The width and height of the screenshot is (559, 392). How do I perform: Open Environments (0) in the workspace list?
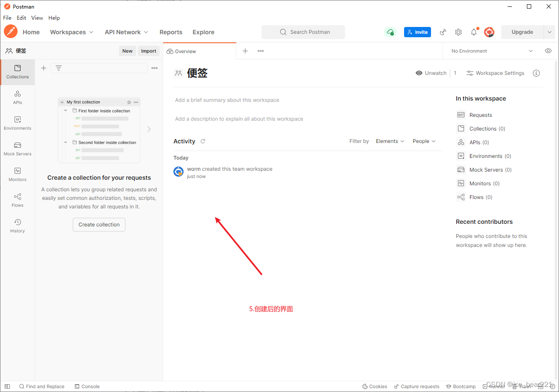coord(484,156)
